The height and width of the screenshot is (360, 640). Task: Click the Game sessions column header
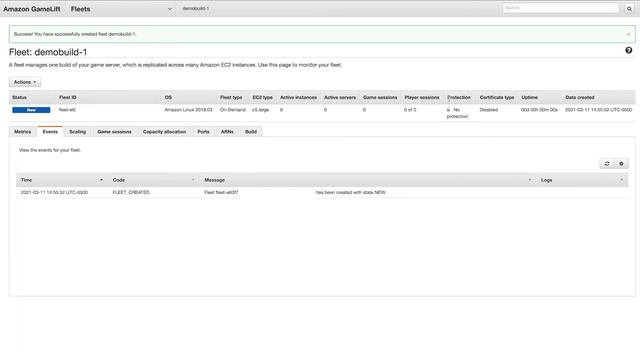tap(380, 98)
